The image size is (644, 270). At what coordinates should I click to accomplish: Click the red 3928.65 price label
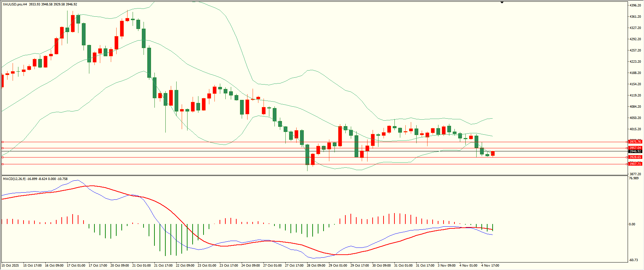(635, 157)
